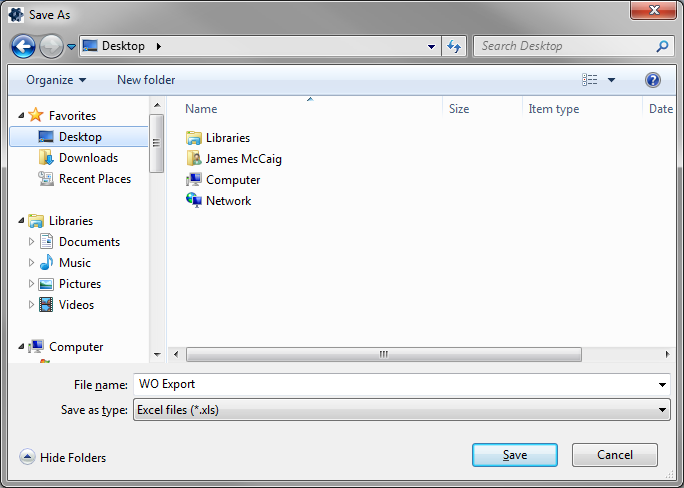Click the Refresh button beside address bar
The height and width of the screenshot is (488, 684).
(454, 46)
